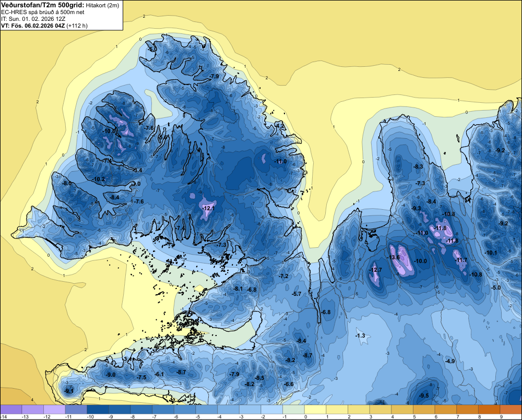Select legend swatch for 0 to 1 range

tap(316, 409)
